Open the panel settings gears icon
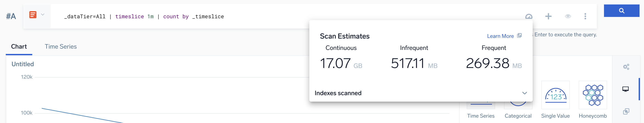The width and height of the screenshot is (644, 123). [x=626, y=67]
